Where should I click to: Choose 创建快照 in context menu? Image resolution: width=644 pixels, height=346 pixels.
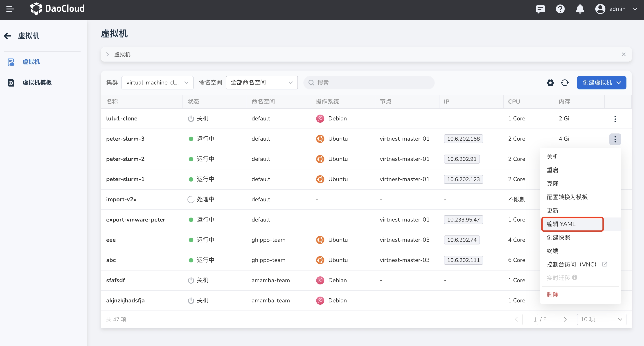click(558, 237)
